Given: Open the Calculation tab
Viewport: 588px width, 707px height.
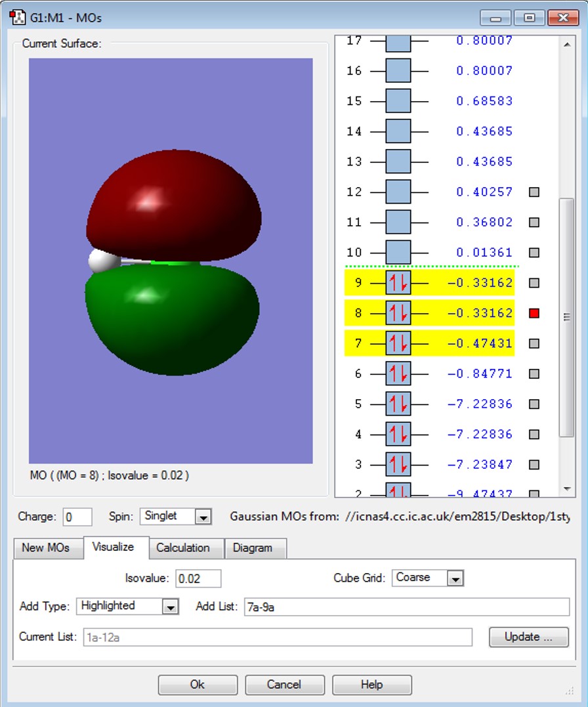Looking at the screenshot, I should point(186,548).
